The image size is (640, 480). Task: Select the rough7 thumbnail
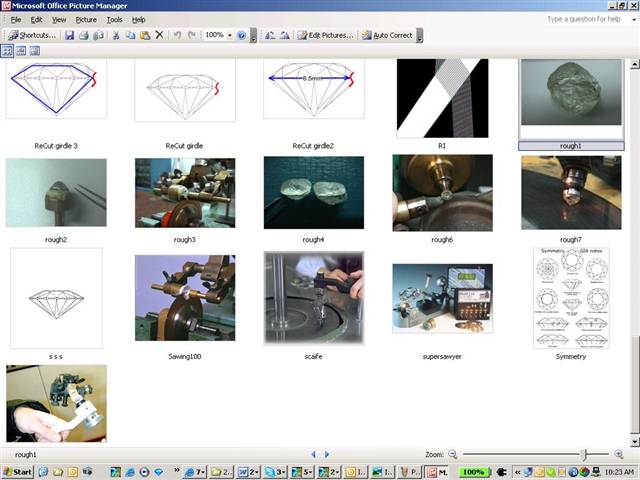(x=571, y=193)
